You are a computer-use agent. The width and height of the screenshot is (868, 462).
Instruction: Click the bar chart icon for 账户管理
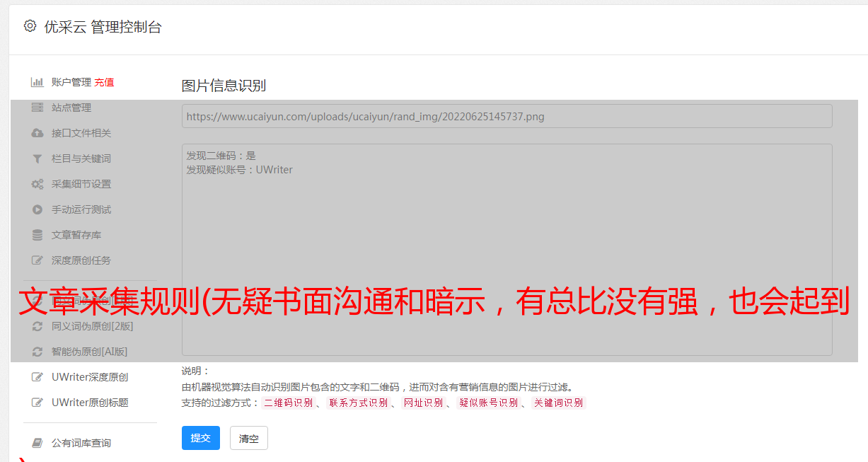pyautogui.click(x=37, y=82)
